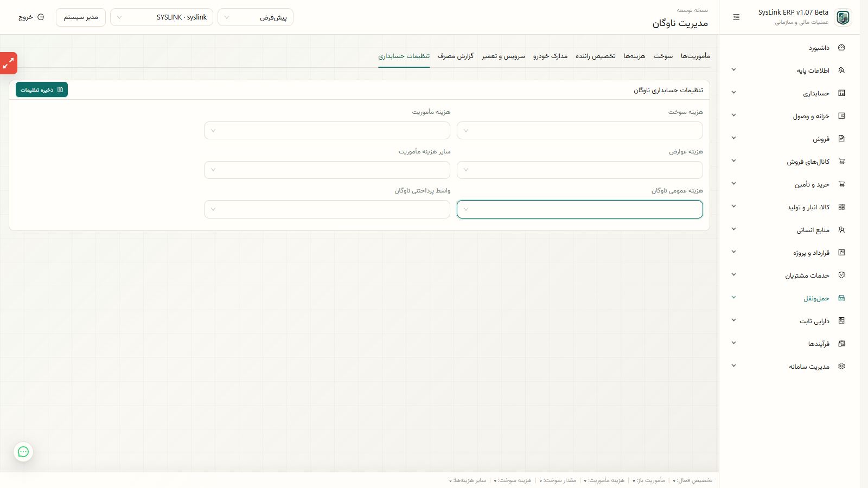Click the حسابداری sidebar icon
This screenshot has height=488, width=868.
point(841,93)
